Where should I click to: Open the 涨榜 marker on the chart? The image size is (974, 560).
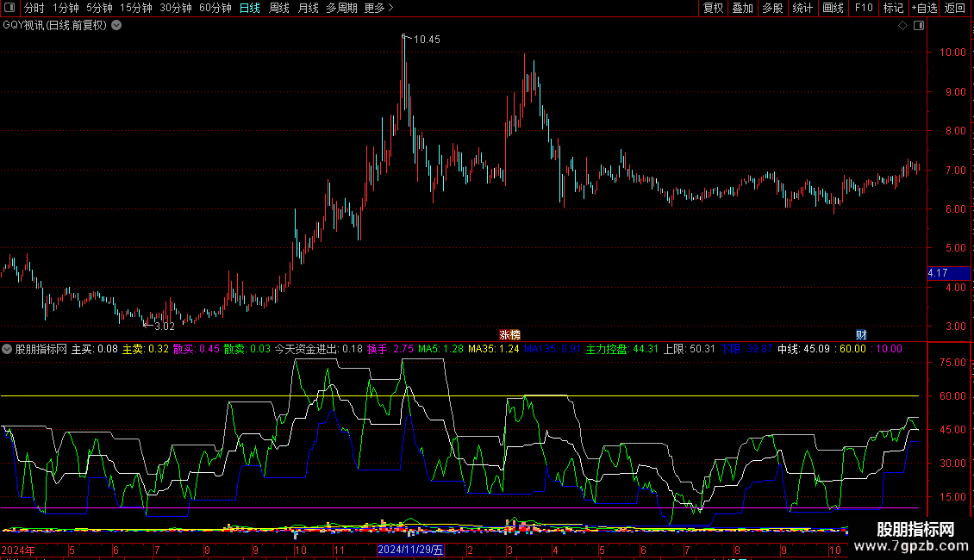(x=509, y=335)
